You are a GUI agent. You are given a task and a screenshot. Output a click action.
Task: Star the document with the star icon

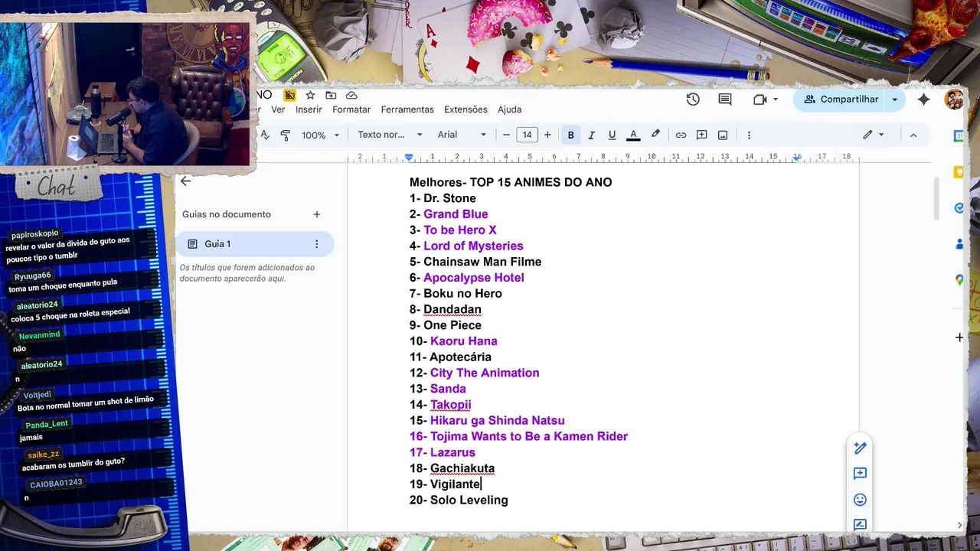pyautogui.click(x=310, y=96)
